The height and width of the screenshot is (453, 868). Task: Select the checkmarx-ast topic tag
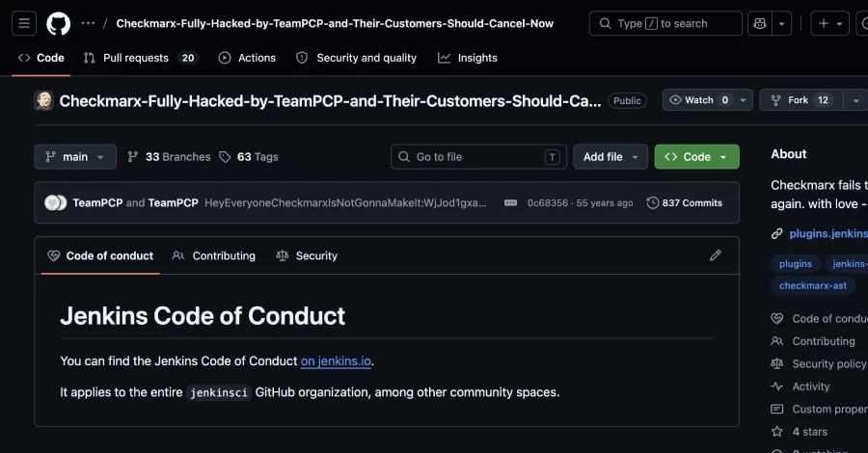813,285
